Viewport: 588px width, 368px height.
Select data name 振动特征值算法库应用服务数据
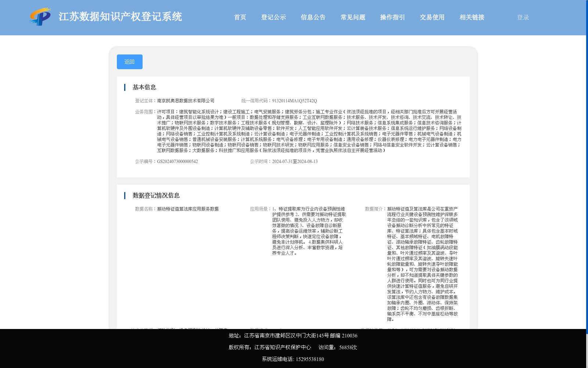[188, 209]
